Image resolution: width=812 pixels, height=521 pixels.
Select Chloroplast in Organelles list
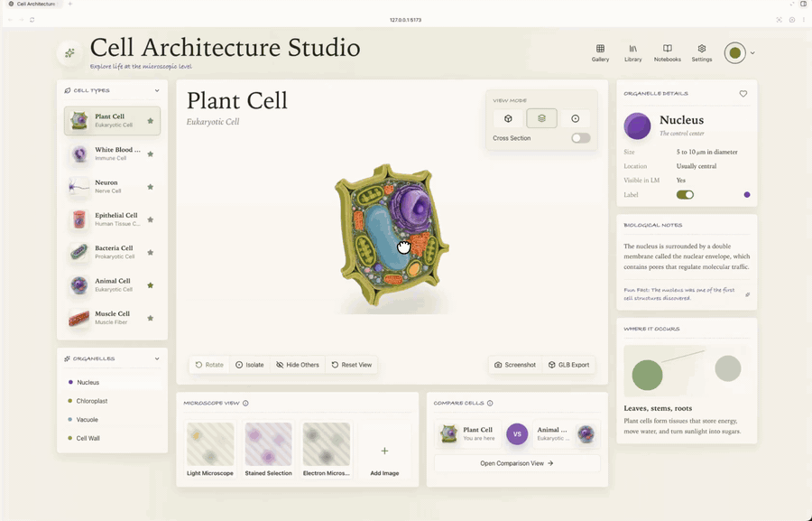(112, 401)
